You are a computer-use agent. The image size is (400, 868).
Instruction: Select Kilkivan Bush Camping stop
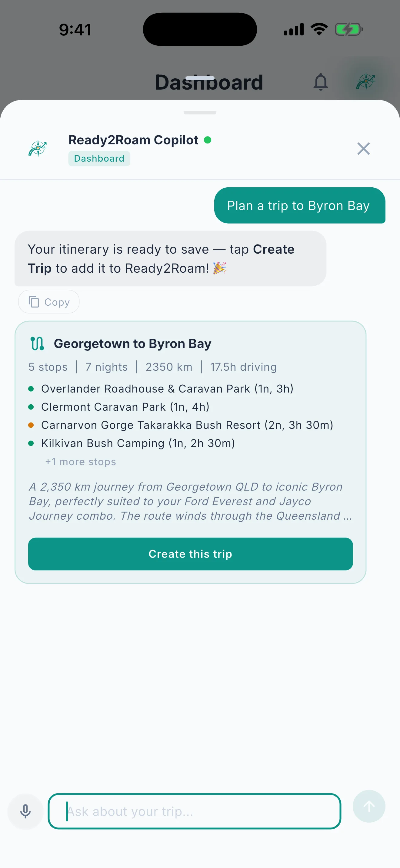click(138, 443)
